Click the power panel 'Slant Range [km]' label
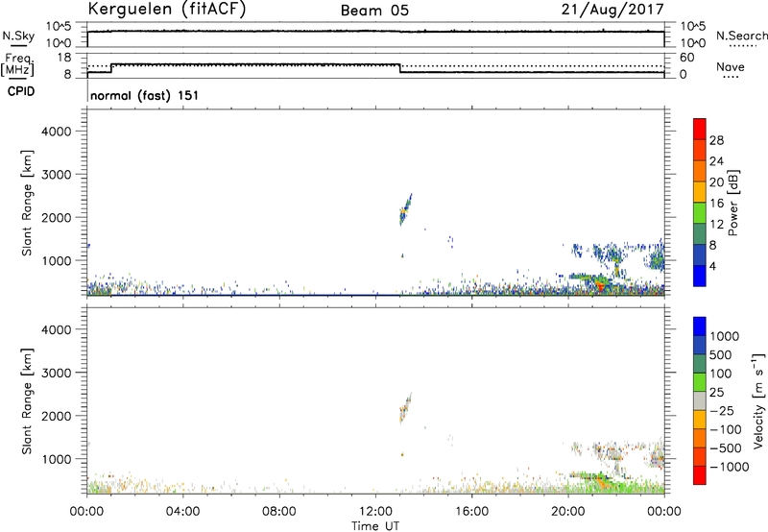768x532 pixels. tap(27, 203)
